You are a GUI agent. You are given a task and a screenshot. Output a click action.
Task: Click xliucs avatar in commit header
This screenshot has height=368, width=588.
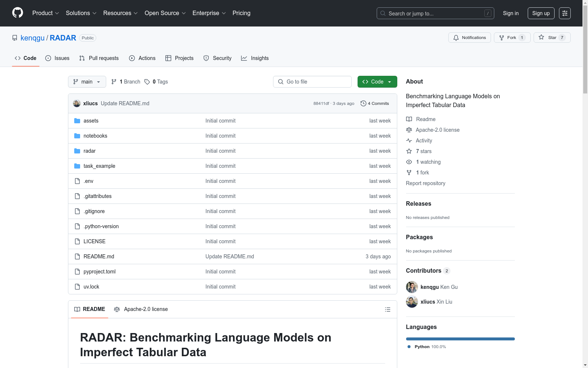(77, 103)
